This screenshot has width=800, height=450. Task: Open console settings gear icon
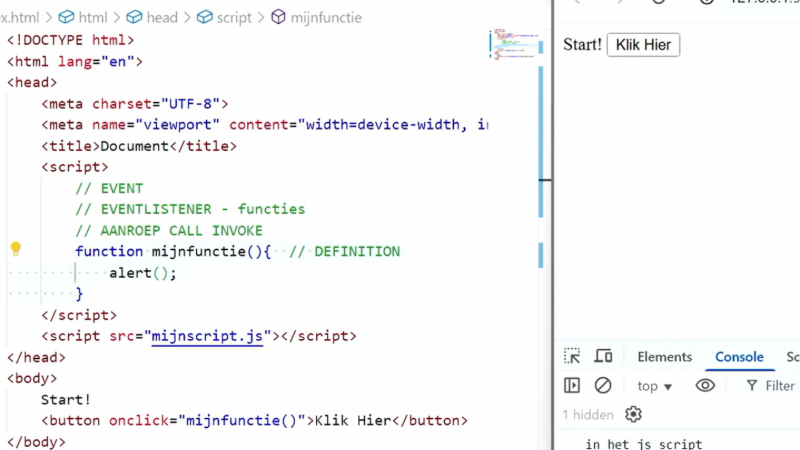633,414
